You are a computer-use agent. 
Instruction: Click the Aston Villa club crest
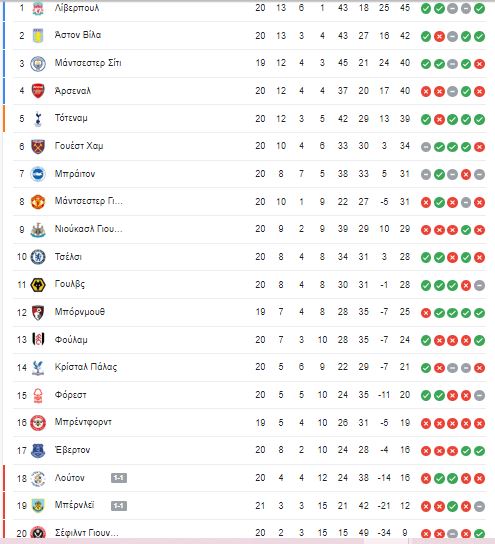[x=38, y=35]
